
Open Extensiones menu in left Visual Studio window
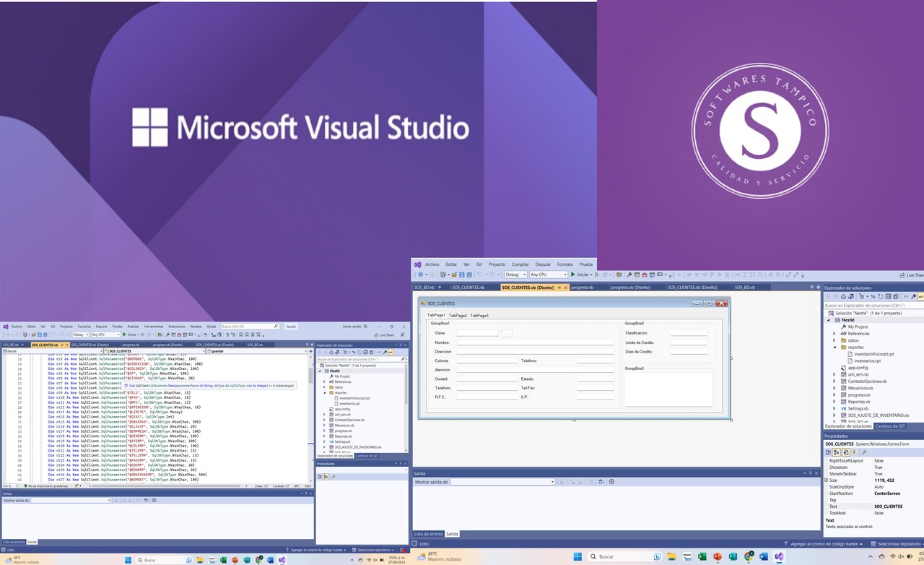tap(177, 327)
